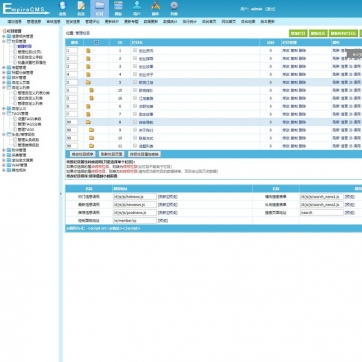Tick the checkbox in the ID 8 row
Viewport: 362px width, 362px height.
pyautogui.click(x=135, y=122)
